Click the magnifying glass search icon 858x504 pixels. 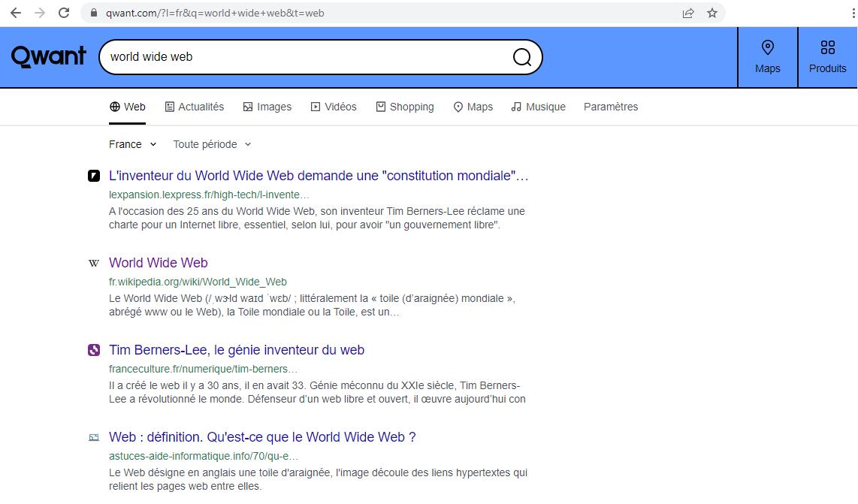coord(522,57)
